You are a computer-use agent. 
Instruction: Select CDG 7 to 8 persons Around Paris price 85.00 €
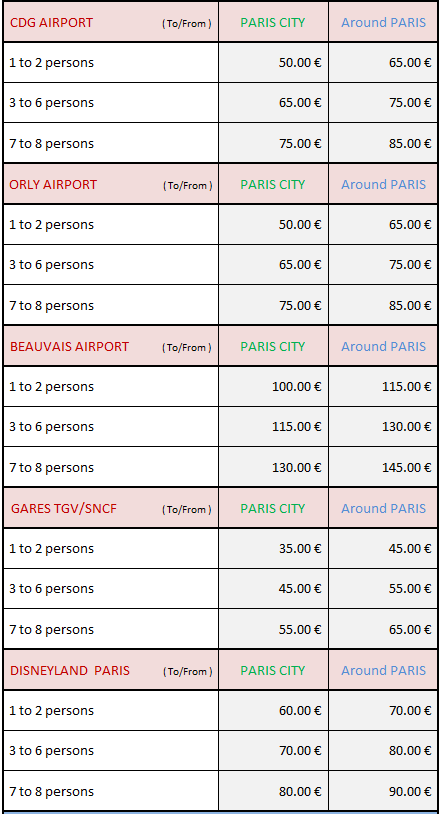point(410,143)
